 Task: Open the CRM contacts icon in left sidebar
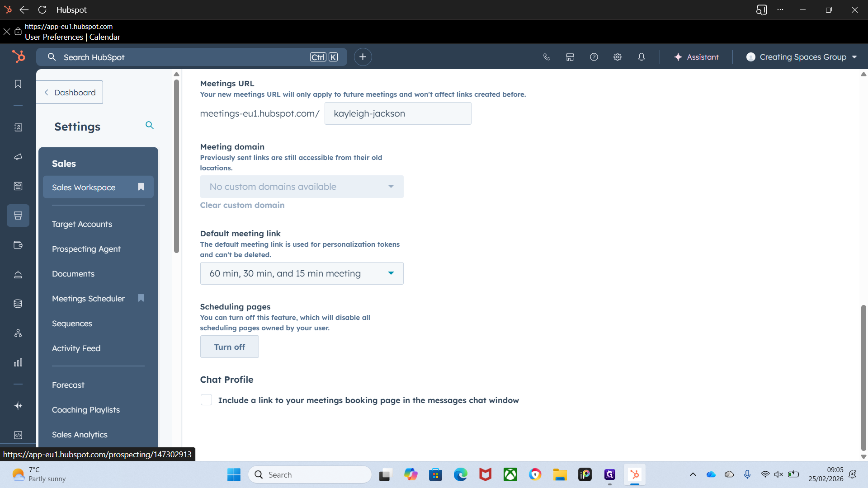click(18, 127)
